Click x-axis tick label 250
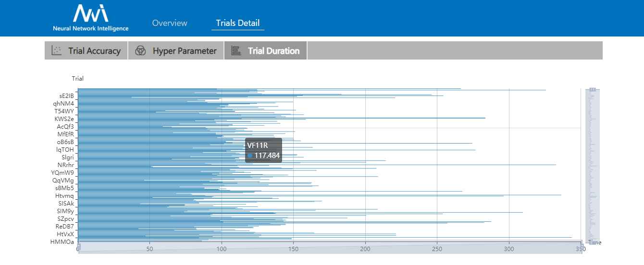This screenshot has width=644, height=265. click(x=437, y=249)
